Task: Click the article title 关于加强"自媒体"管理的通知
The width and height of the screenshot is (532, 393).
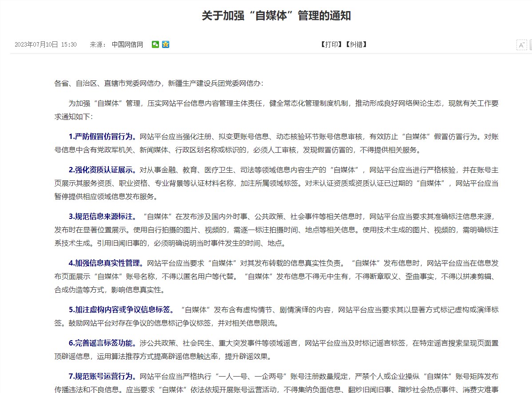Action: pos(276,16)
